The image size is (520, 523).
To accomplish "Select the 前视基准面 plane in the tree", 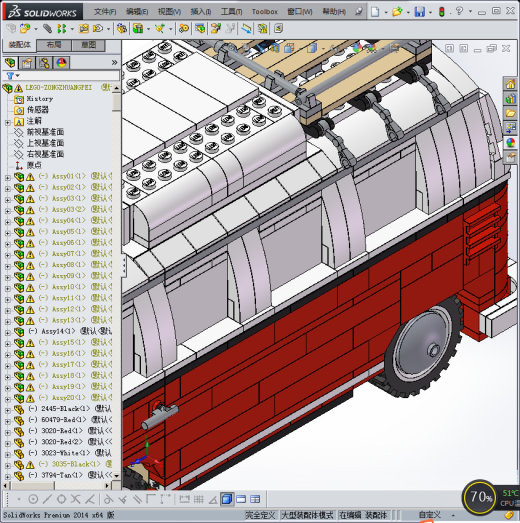I will coord(45,132).
